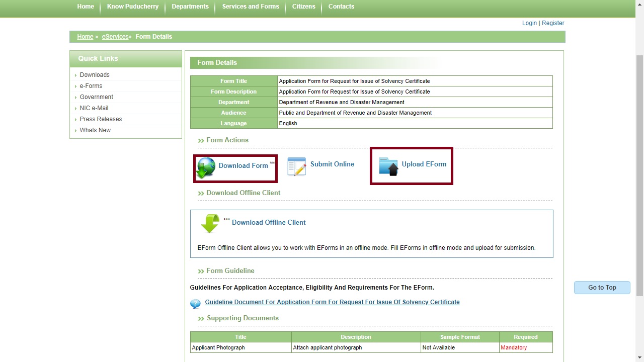Expand the Download Offline Client section
This screenshot has height=362, width=644.
click(244, 193)
